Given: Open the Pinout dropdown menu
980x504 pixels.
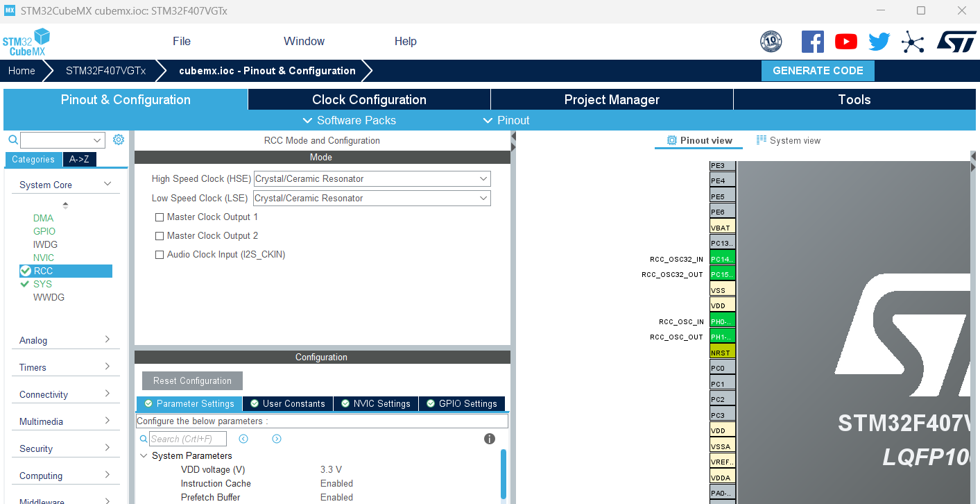Looking at the screenshot, I should [506, 120].
